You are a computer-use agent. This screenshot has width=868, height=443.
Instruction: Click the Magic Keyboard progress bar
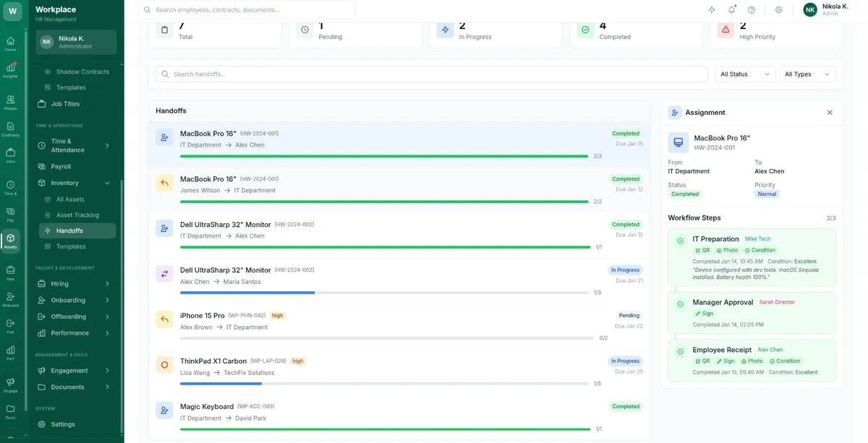pos(385,429)
